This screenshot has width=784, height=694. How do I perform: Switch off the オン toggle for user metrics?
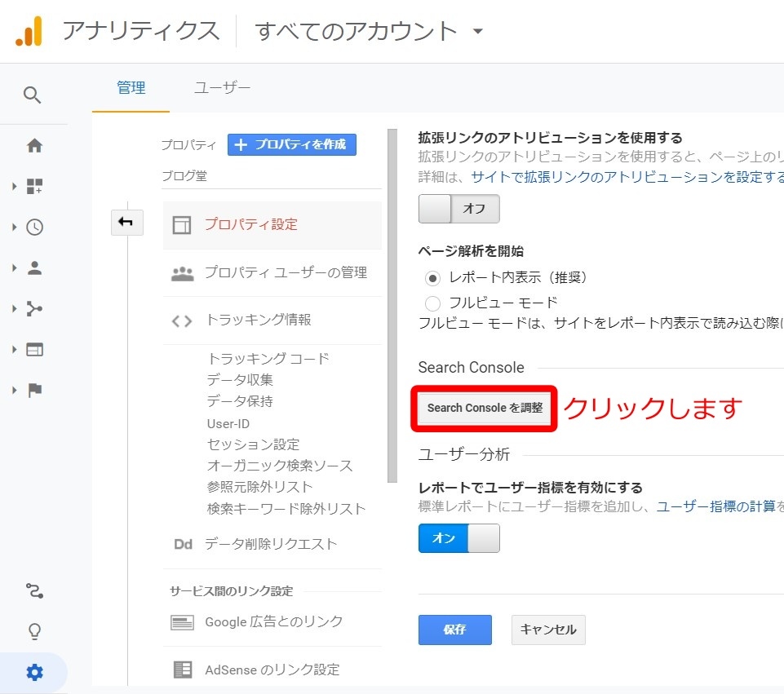458,538
